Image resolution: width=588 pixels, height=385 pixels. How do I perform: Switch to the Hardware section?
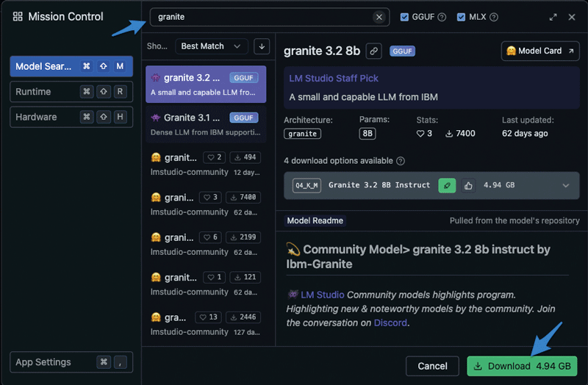point(71,117)
